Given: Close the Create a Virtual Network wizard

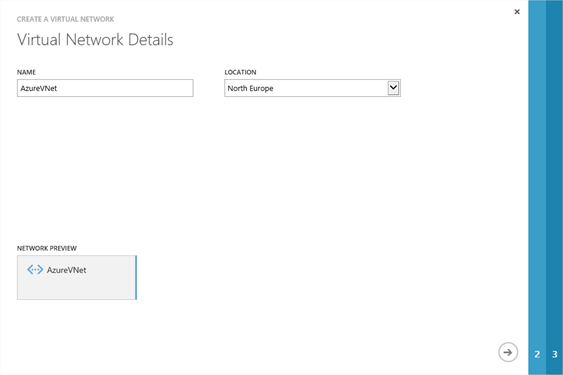Looking at the screenshot, I should click(x=517, y=12).
